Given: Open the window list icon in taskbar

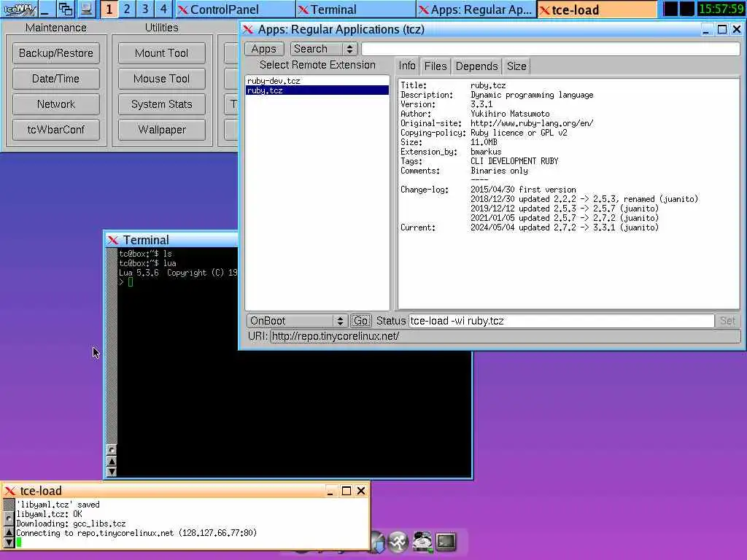Looking at the screenshot, I should click(65, 9).
